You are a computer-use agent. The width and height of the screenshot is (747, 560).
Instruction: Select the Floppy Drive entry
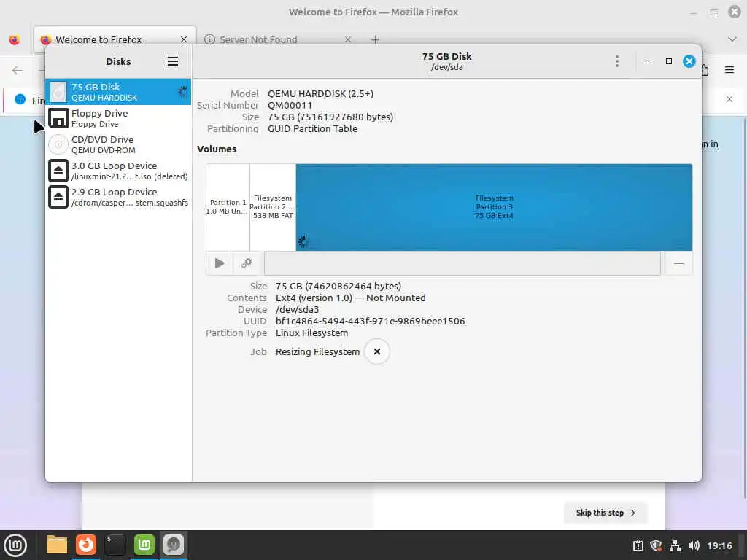118,118
